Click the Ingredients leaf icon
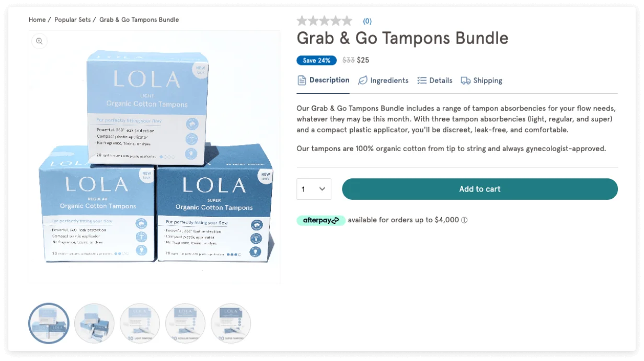Screen dimensions: 644x361 pos(363,81)
